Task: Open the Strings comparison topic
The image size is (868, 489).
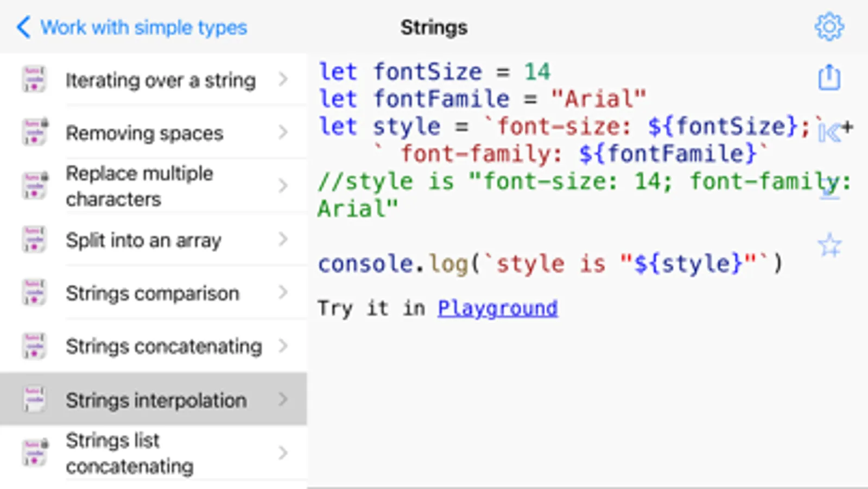Action: pyautogui.click(x=152, y=293)
